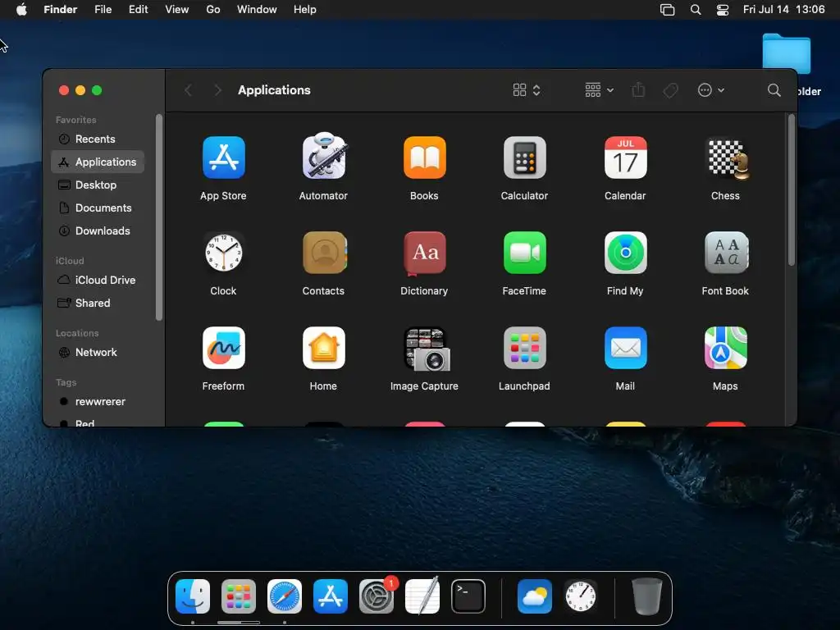Screen dimensions: 840x630
Task: Select Network under Locations
Action: point(98,353)
